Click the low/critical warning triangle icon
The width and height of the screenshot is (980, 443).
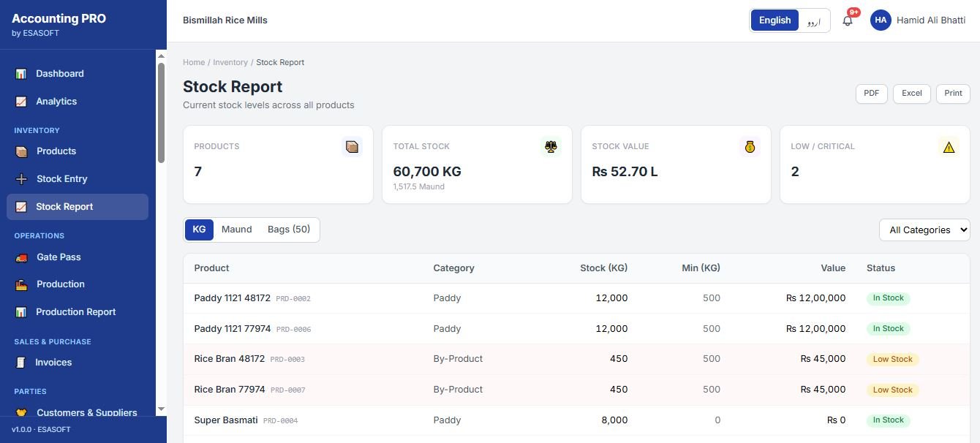(x=949, y=147)
